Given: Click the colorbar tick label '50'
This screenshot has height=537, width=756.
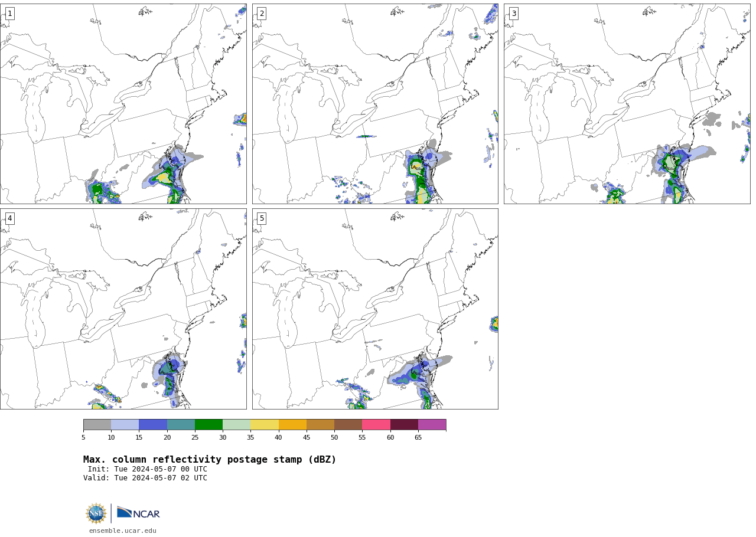Looking at the screenshot, I should click(334, 437).
